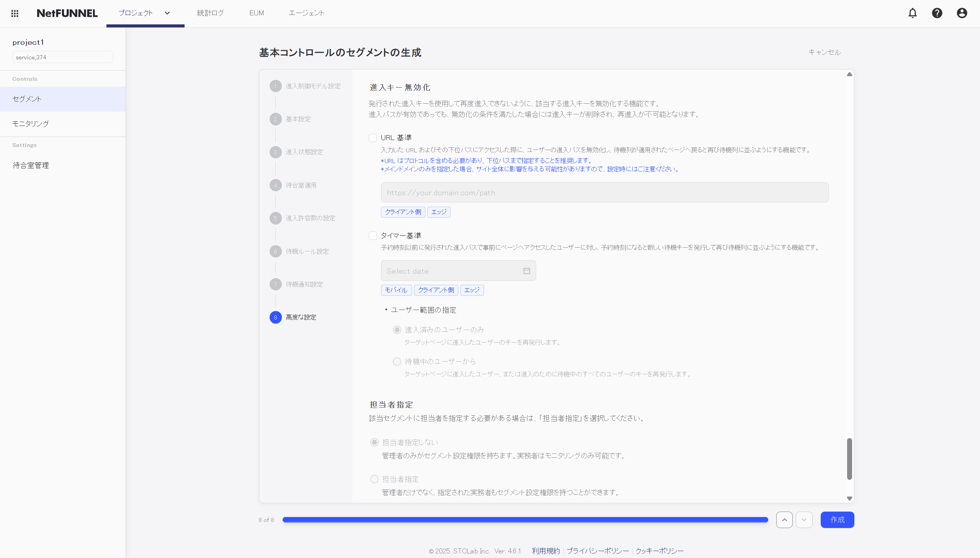Click the 作成 button

[x=838, y=520]
